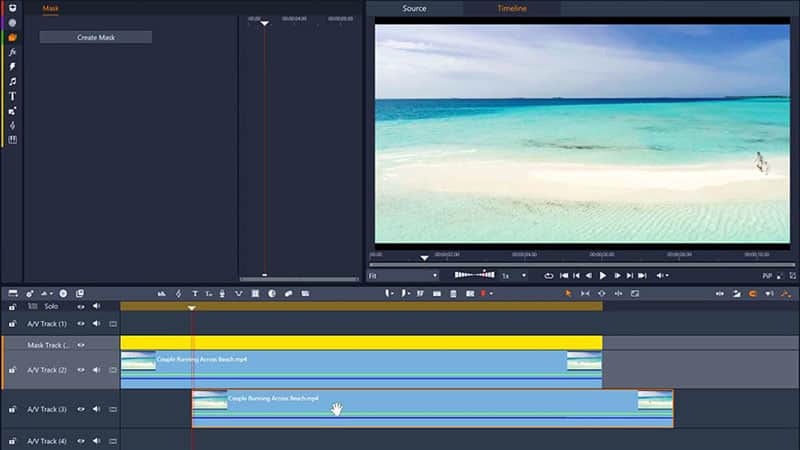
Task: Open the Titles (T) library panel
Action: point(12,96)
